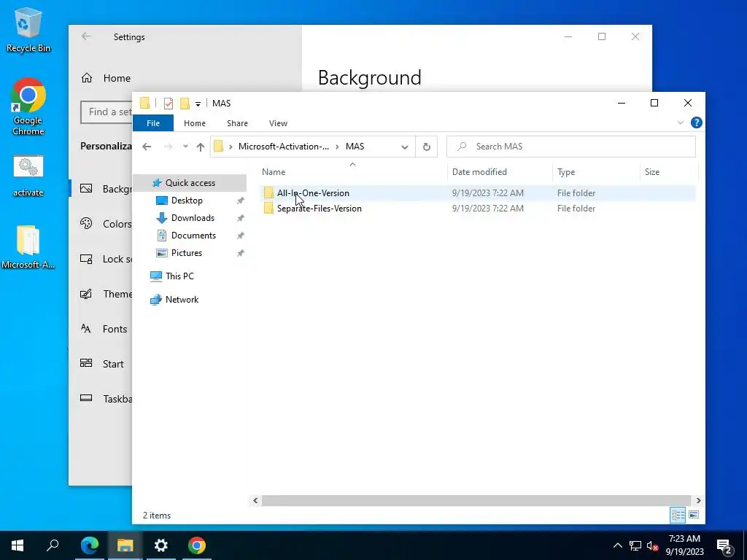Select the Microsoft-A... folder on desktop

click(28, 247)
